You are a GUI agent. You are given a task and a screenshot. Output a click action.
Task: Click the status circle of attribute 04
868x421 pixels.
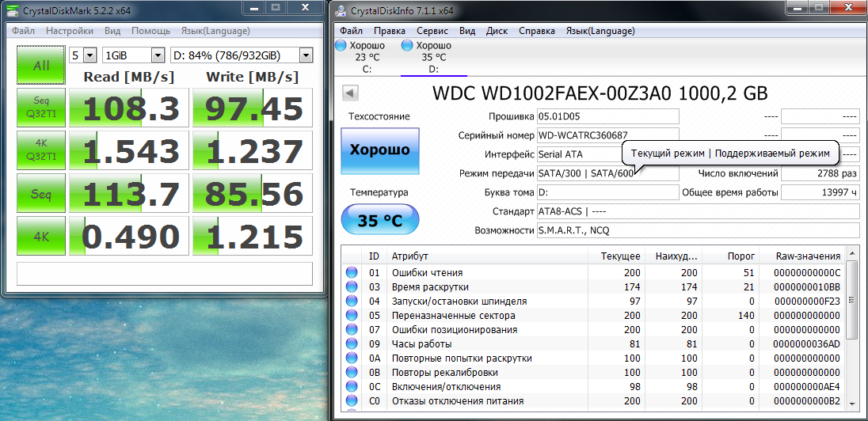352,302
